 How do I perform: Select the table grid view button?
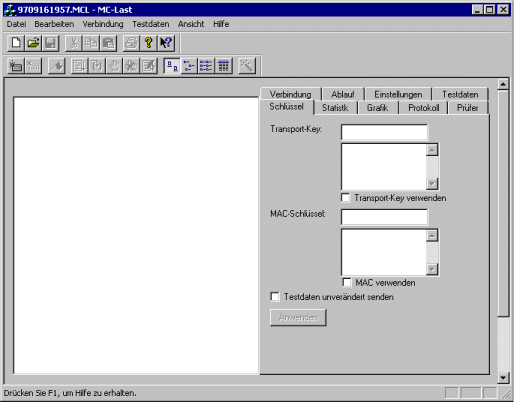pyautogui.click(x=224, y=66)
